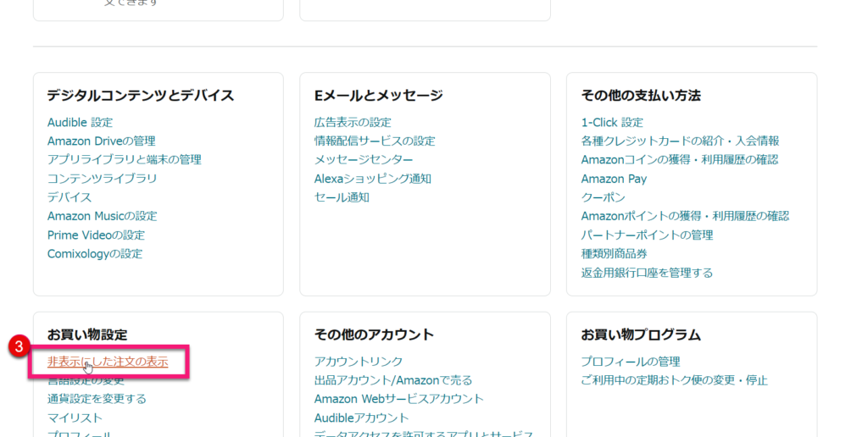Select the コンテンツライブラリ link
Viewport: 868px width, 437px height.
102,179
